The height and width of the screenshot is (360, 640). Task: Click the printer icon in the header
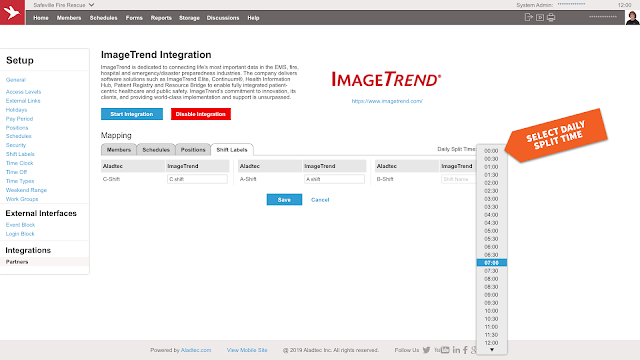pos(551,18)
